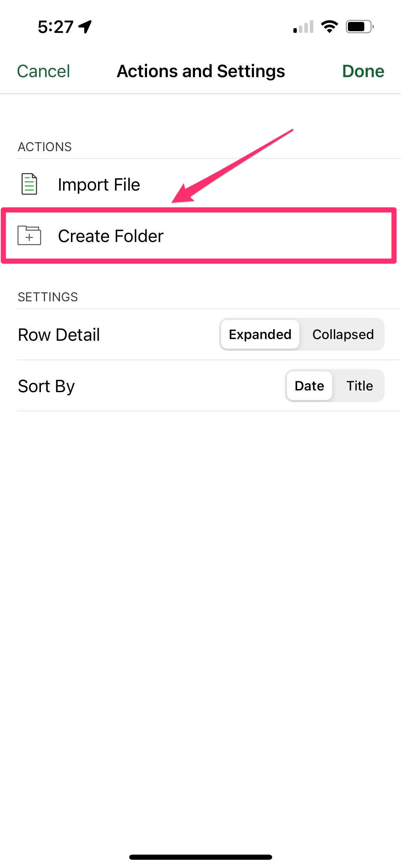This screenshot has height=868, width=401.
Task: Tap the Create Folder plus-folder icon
Action: 29,236
